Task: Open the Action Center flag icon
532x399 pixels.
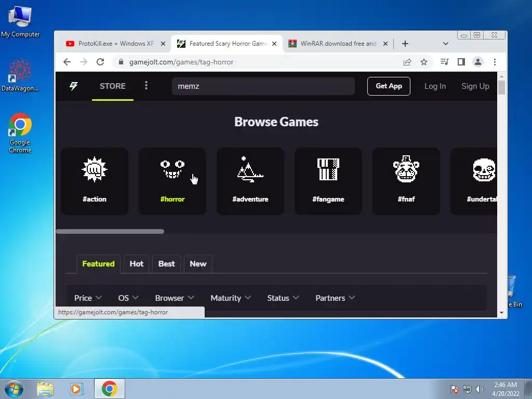Action: (455, 389)
